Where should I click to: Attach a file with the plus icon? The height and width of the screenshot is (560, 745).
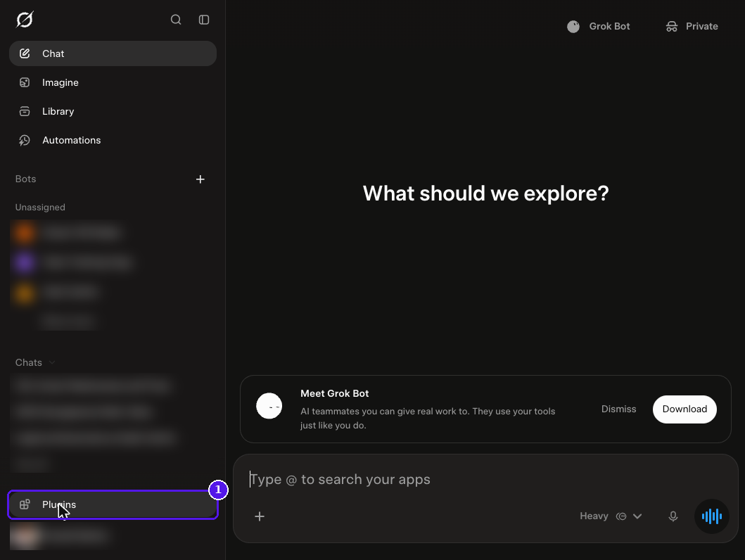point(260,516)
